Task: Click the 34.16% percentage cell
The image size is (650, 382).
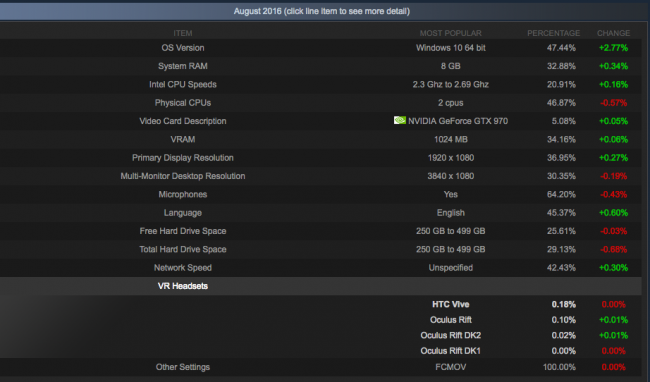Action: (x=561, y=139)
